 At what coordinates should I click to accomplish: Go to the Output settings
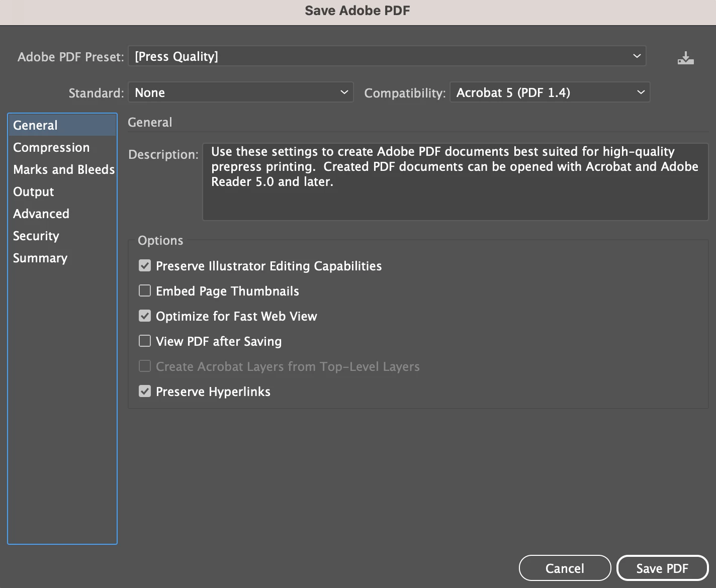pos(62,191)
